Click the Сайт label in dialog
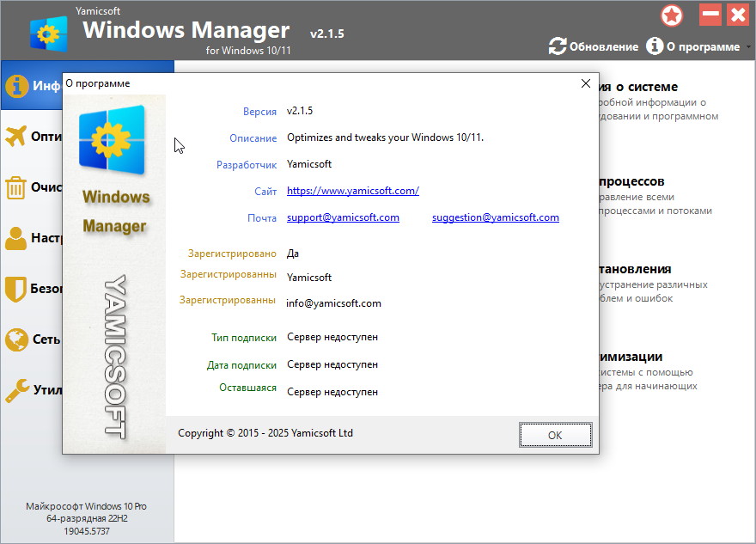This screenshot has width=756, height=544. pyautogui.click(x=265, y=192)
